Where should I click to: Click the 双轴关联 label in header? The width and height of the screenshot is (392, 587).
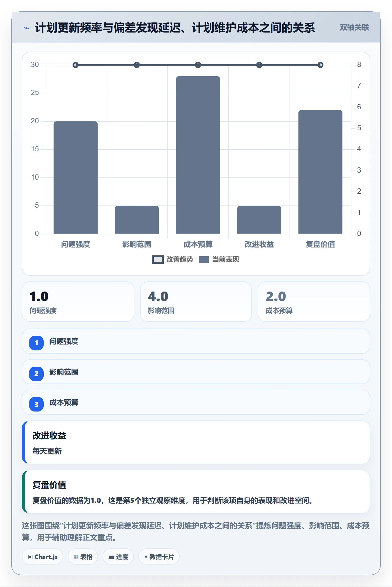[x=354, y=27]
